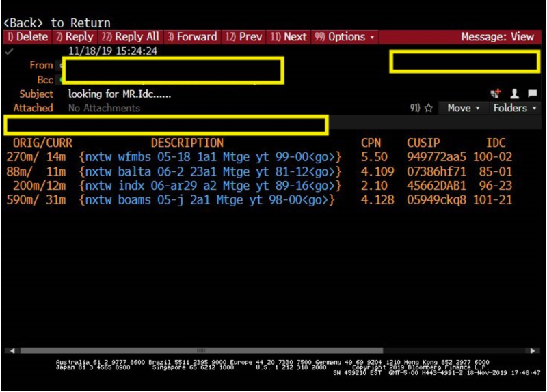Click the '270m/ 14m' size entry
Screen dimensions: 547x392
click(x=36, y=157)
